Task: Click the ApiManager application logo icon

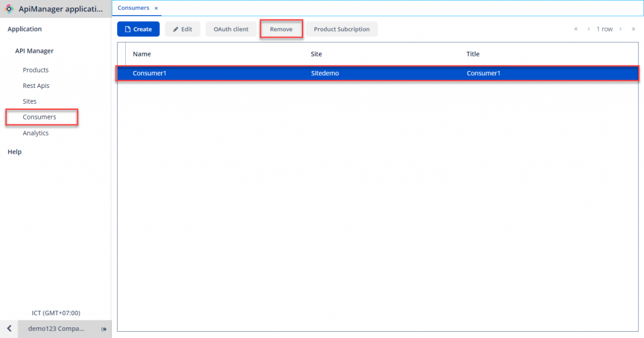Action: 9,9
